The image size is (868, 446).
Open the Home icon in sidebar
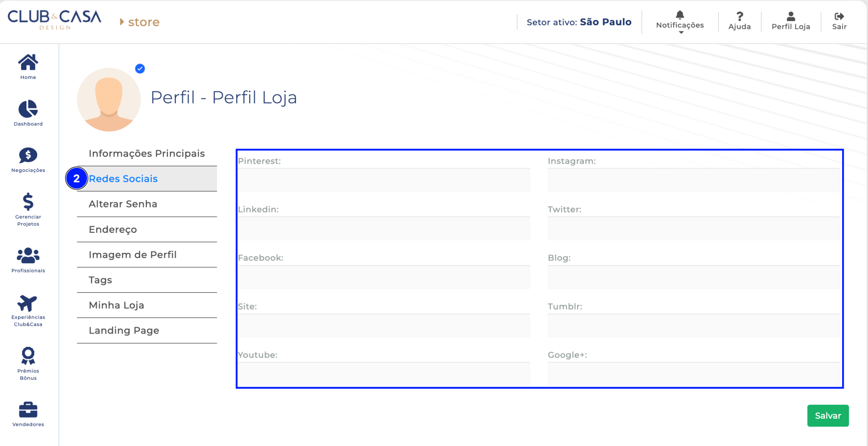pyautogui.click(x=28, y=62)
